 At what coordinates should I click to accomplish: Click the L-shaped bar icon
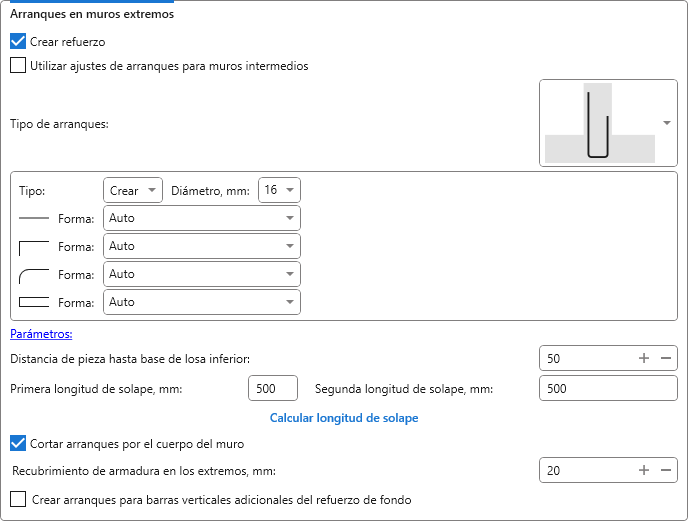coord(34,246)
